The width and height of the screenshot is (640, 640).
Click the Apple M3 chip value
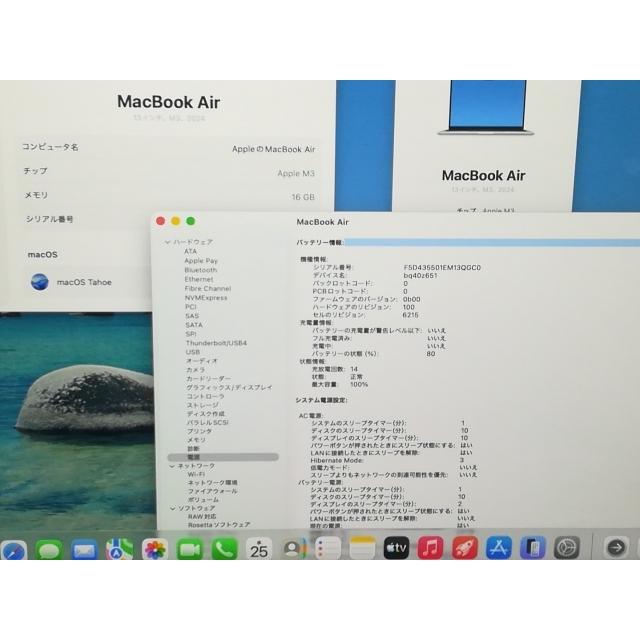[296, 173]
